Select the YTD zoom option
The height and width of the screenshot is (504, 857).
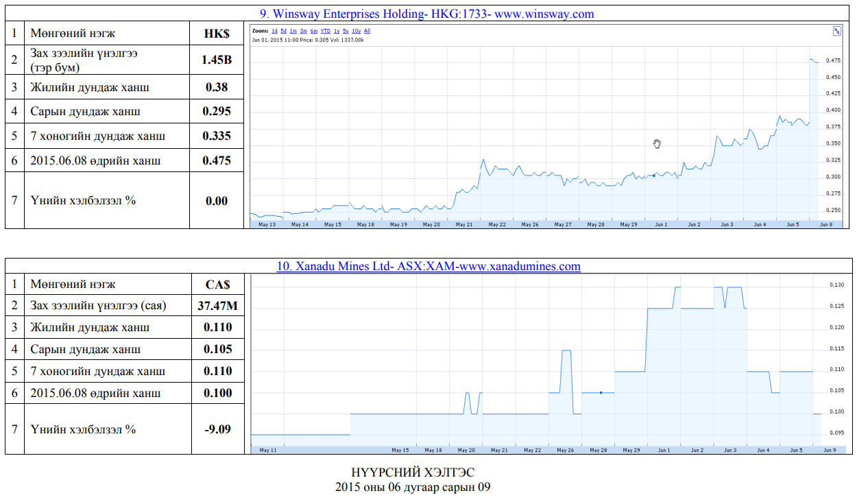[325, 31]
